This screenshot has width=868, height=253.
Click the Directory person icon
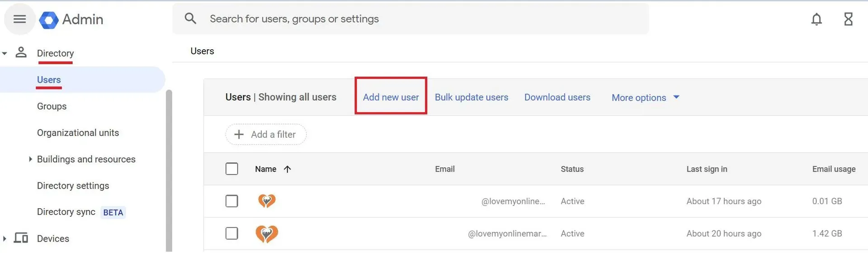[21, 53]
